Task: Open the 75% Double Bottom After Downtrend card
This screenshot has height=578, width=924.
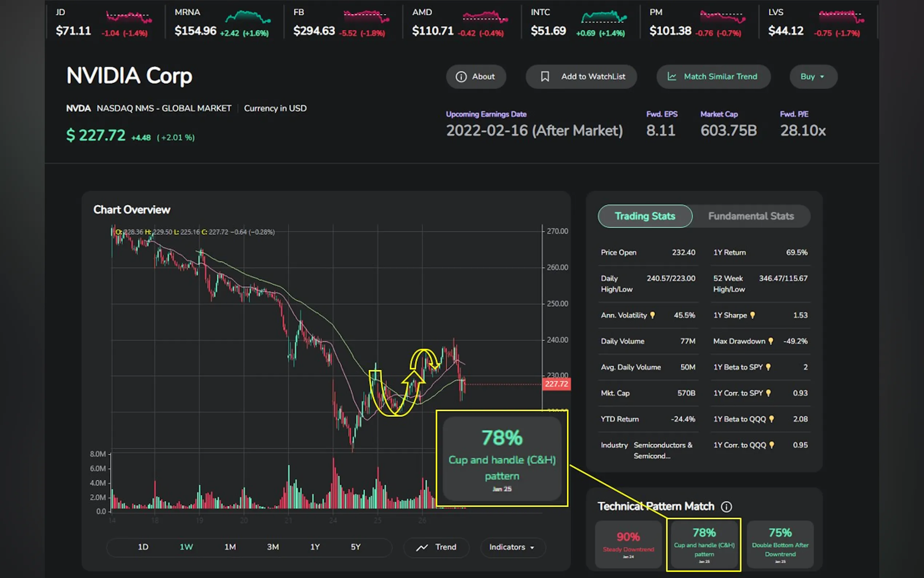Action: coord(780,545)
